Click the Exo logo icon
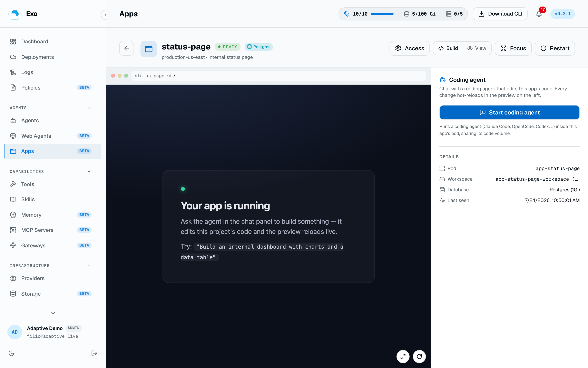Viewport: 588px width, 368px height. (x=15, y=14)
